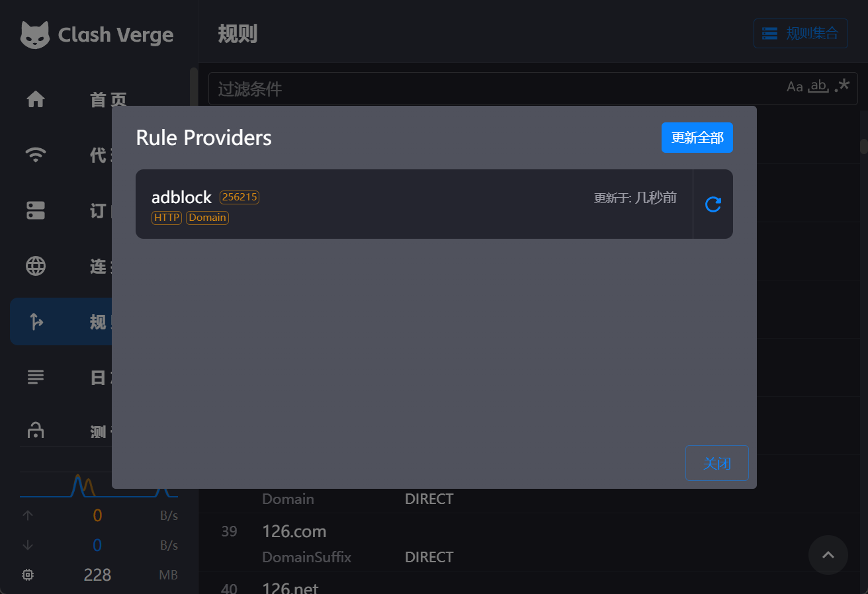868x594 pixels.
Task: Click the 更新全部 button
Action: 697,138
